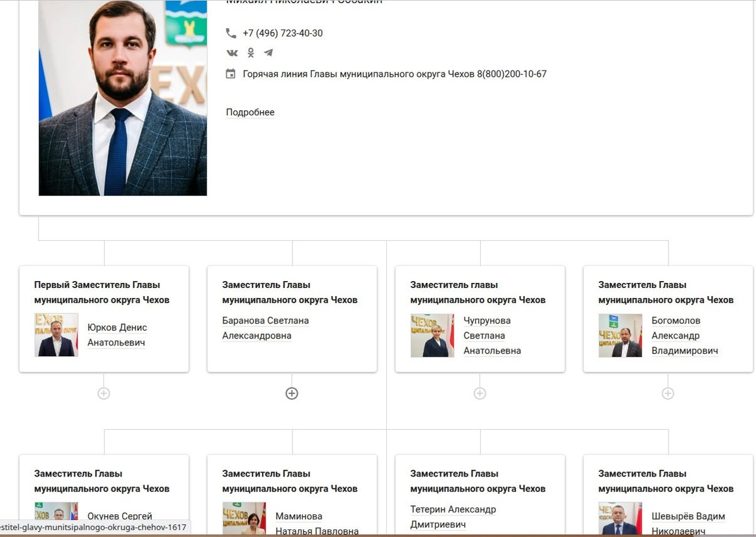Click the Заместитель Главы title above Окунев Сергей
This screenshot has height=537, width=756.
102,481
